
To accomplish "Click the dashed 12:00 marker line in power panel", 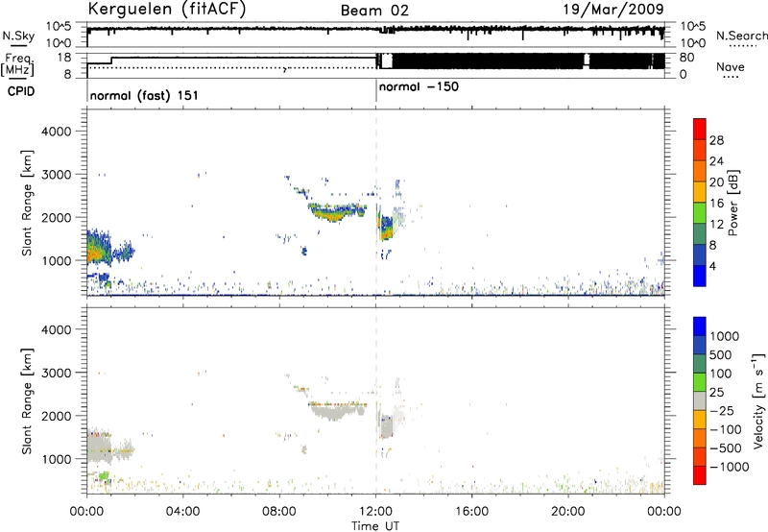I will [376, 202].
